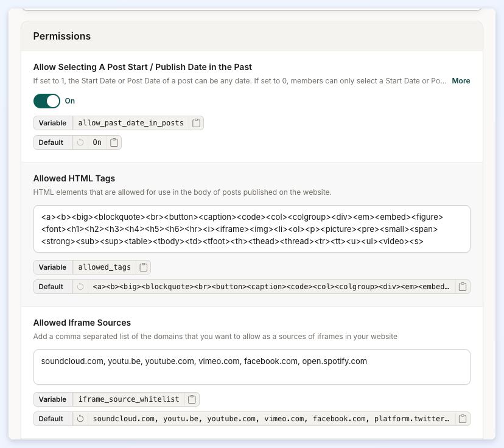The image size is (504, 448).
Task: Copy the allowed_tags variable name
Action: pos(144,267)
